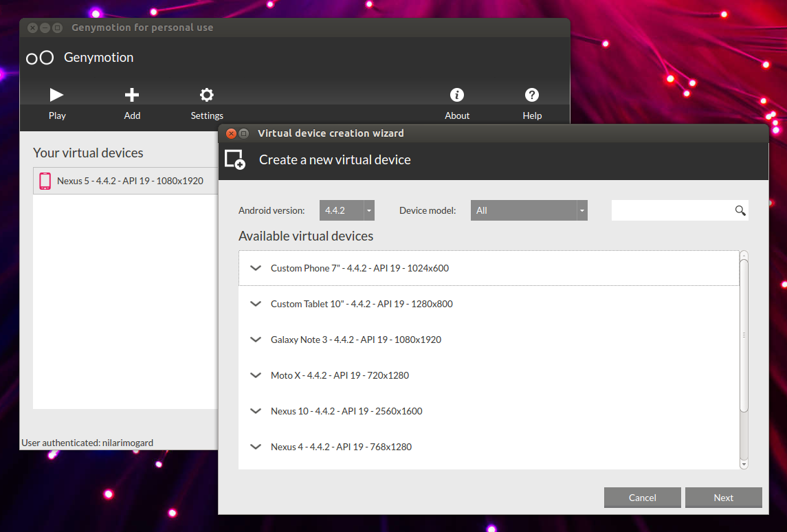Click the device search text field
The height and width of the screenshot is (532, 787).
[x=673, y=210]
